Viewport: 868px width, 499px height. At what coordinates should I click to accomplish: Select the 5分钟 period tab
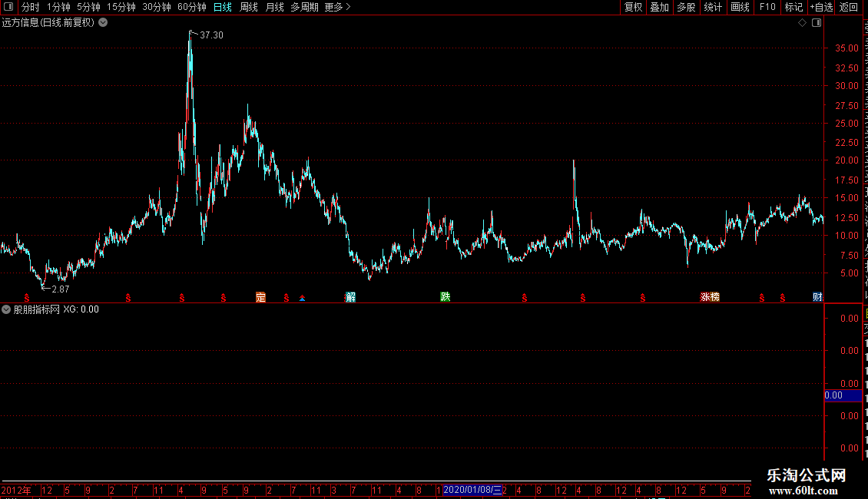(x=88, y=7)
